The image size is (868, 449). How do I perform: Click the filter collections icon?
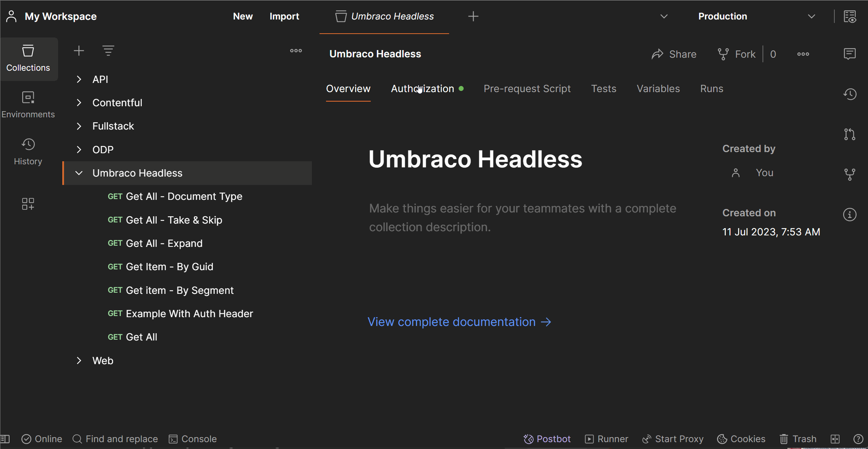pos(108,51)
